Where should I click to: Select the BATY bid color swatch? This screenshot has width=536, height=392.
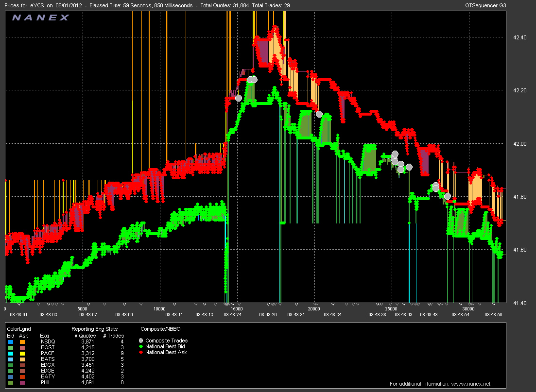click(x=11, y=376)
